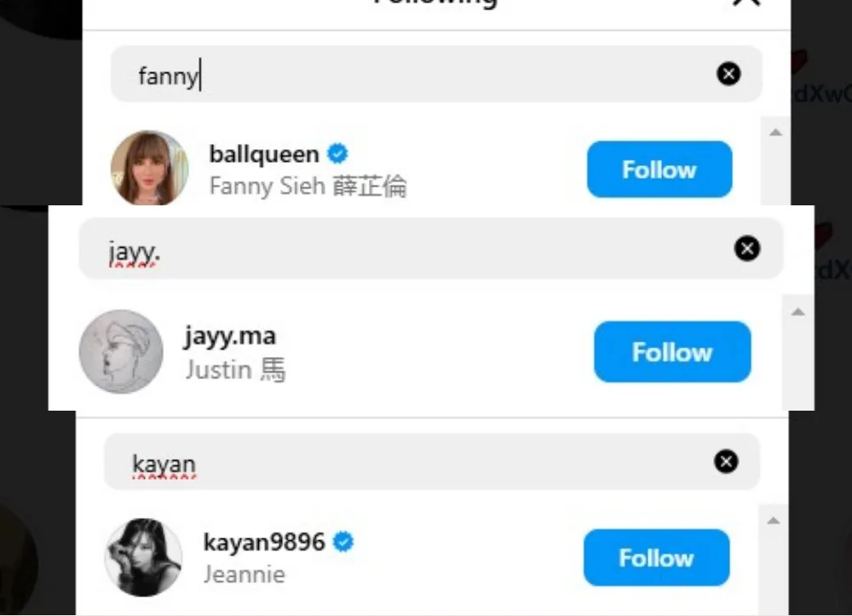
Task: Close the Following dialog
Action: pos(746,3)
